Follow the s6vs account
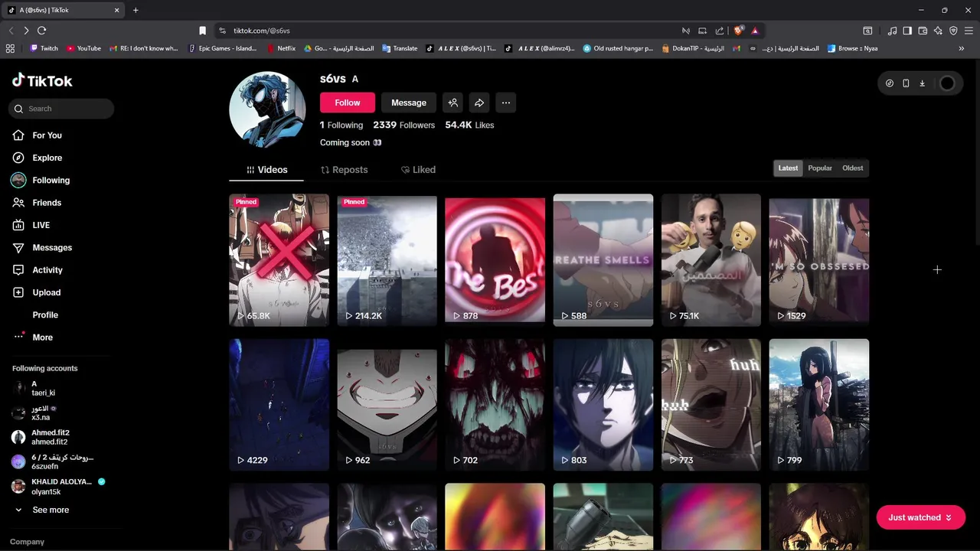 pyautogui.click(x=348, y=103)
